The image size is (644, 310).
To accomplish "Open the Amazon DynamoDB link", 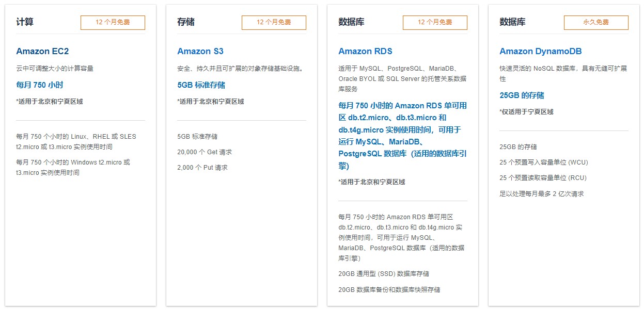I will point(541,51).
